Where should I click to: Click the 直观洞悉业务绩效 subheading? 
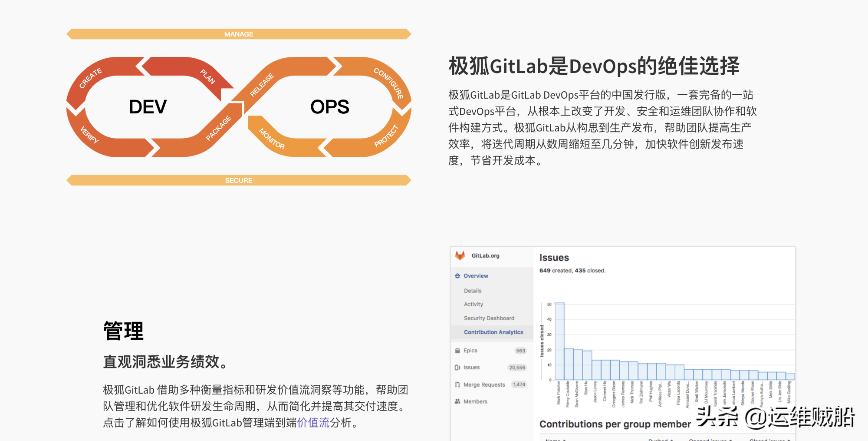point(165,362)
